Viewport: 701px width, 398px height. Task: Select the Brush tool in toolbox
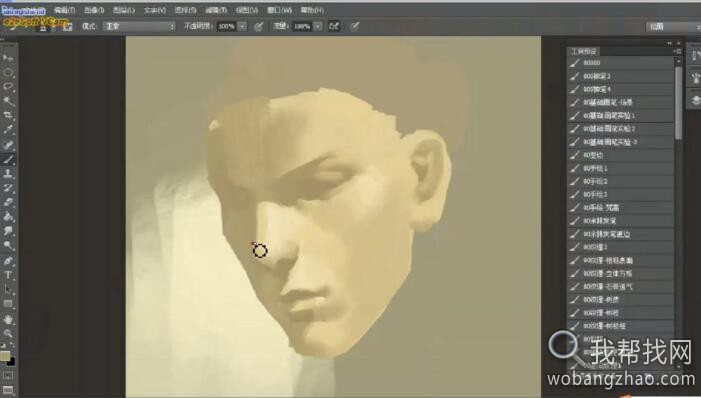(x=8, y=159)
